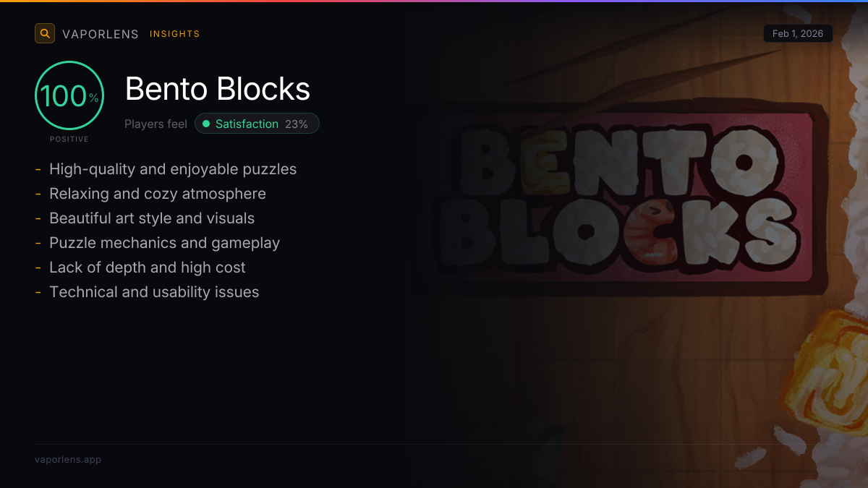Image resolution: width=868 pixels, height=488 pixels.
Task: Click the POSITIVE label under the score
Action: coord(69,139)
